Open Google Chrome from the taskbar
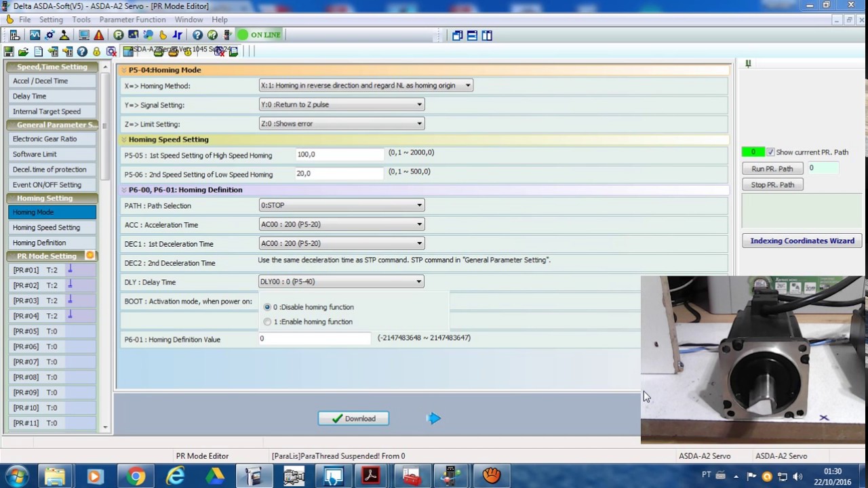Screen dimensions: 868x488 tap(136, 476)
